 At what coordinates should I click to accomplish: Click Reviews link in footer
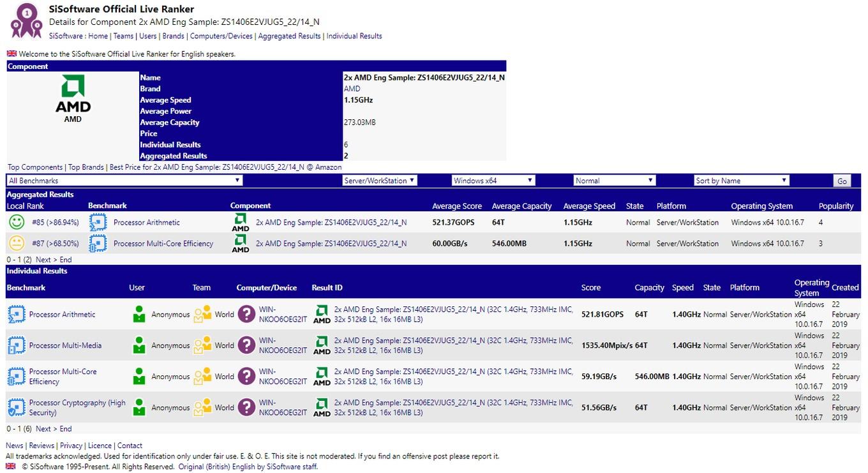pos(41,446)
